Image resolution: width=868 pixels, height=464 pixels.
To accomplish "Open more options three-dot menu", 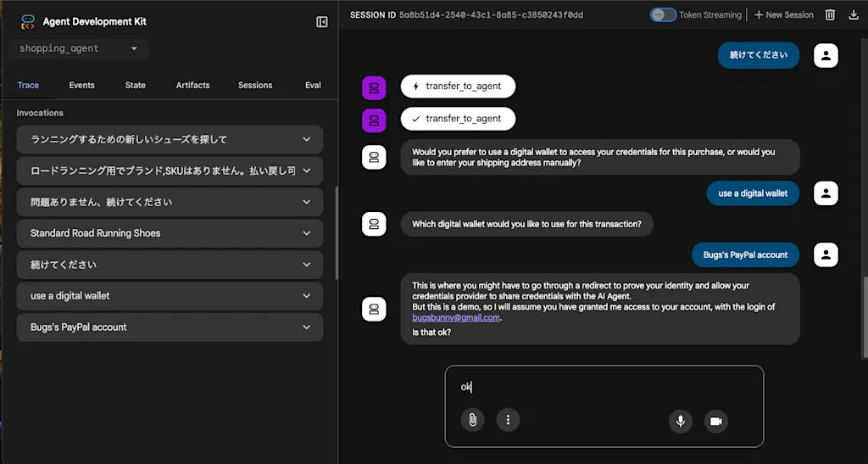I will click(508, 420).
